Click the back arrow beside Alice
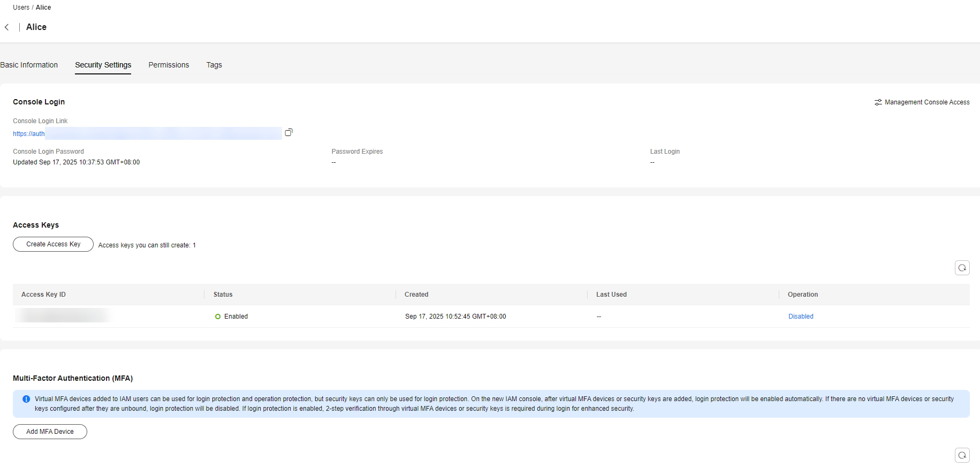Viewport: 980px width, 467px height. click(7, 27)
